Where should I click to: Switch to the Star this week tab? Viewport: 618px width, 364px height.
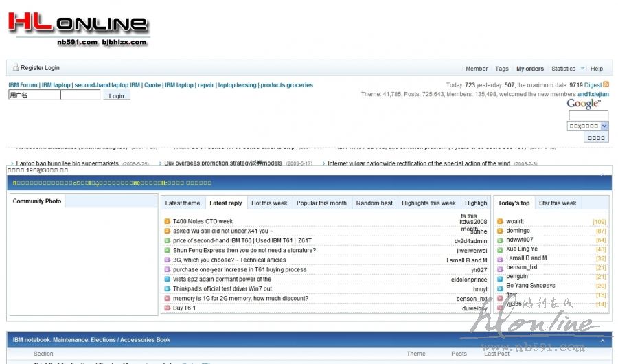558,203
